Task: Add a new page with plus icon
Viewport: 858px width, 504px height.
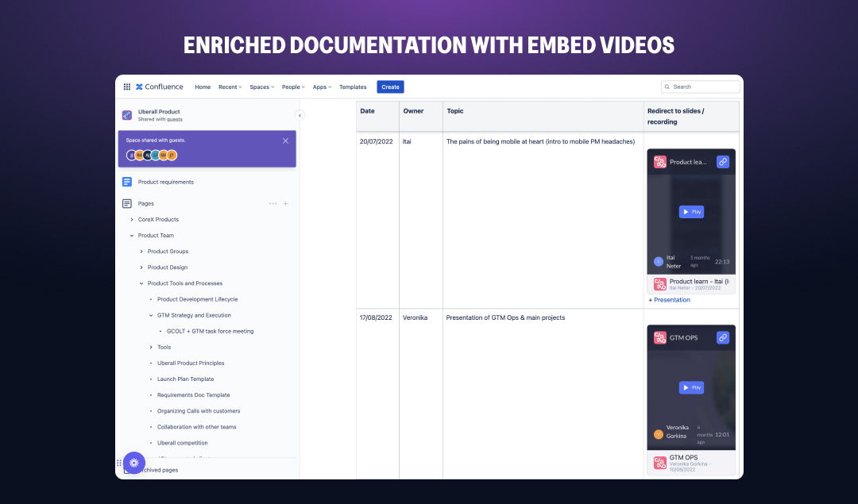Action: (286, 203)
